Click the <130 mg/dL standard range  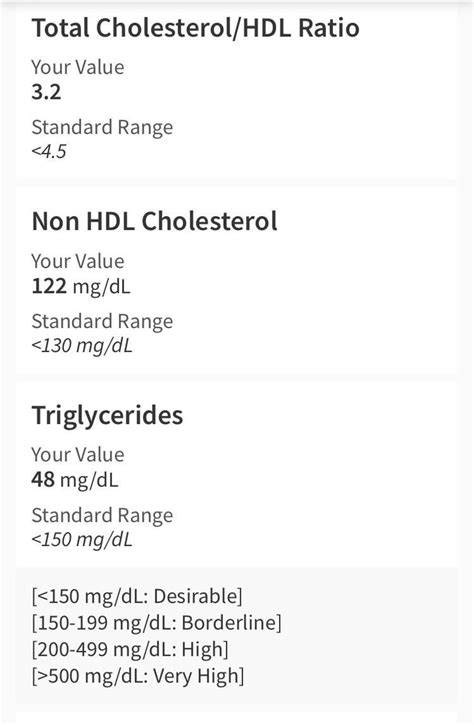click(82, 346)
